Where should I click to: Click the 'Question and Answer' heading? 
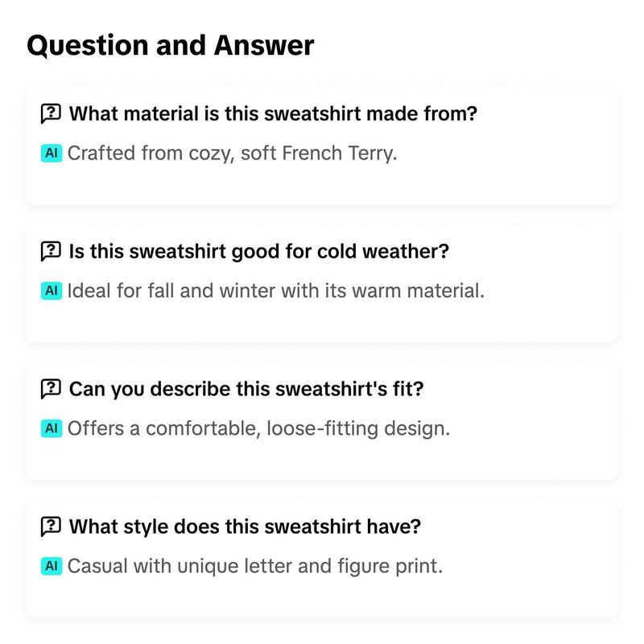coord(171,45)
